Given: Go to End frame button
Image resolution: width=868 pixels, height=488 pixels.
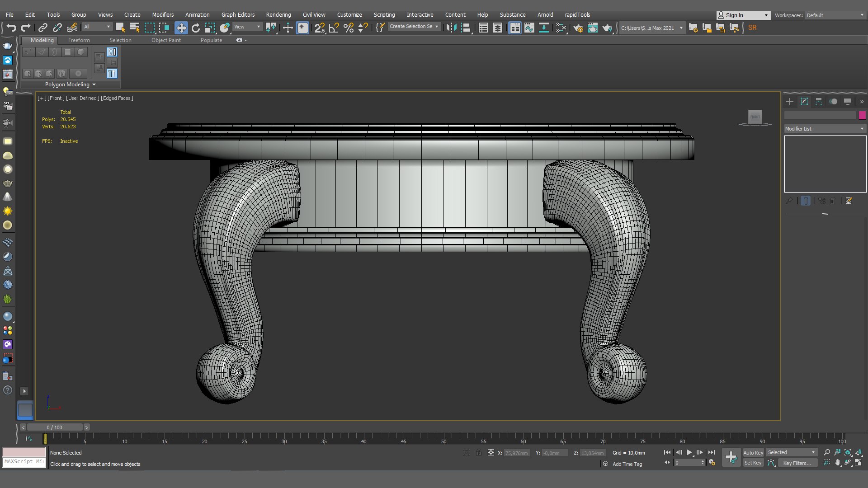Looking at the screenshot, I should (x=711, y=452).
